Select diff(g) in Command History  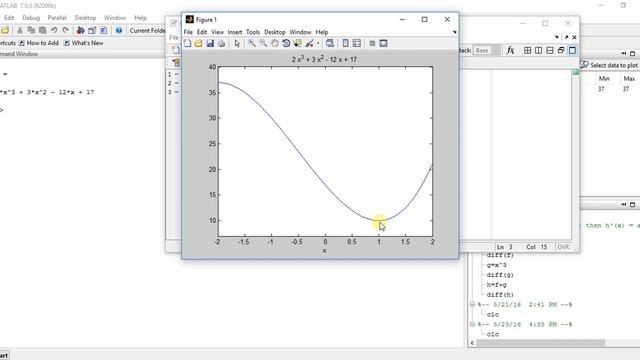pos(500,275)
